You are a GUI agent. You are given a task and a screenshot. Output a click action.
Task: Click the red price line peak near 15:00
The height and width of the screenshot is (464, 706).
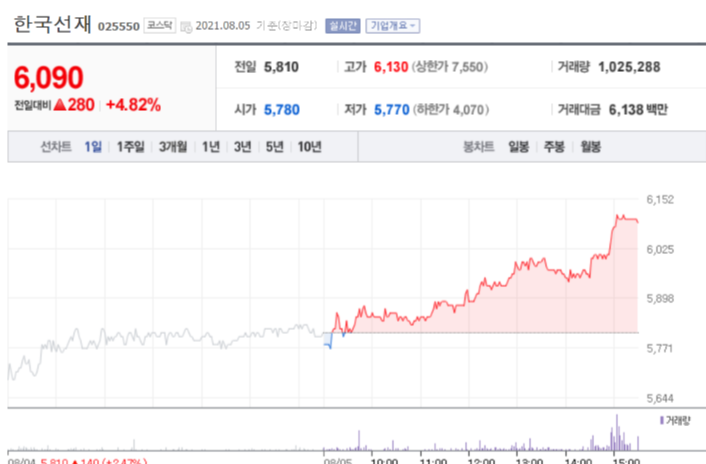click(618, 215)
